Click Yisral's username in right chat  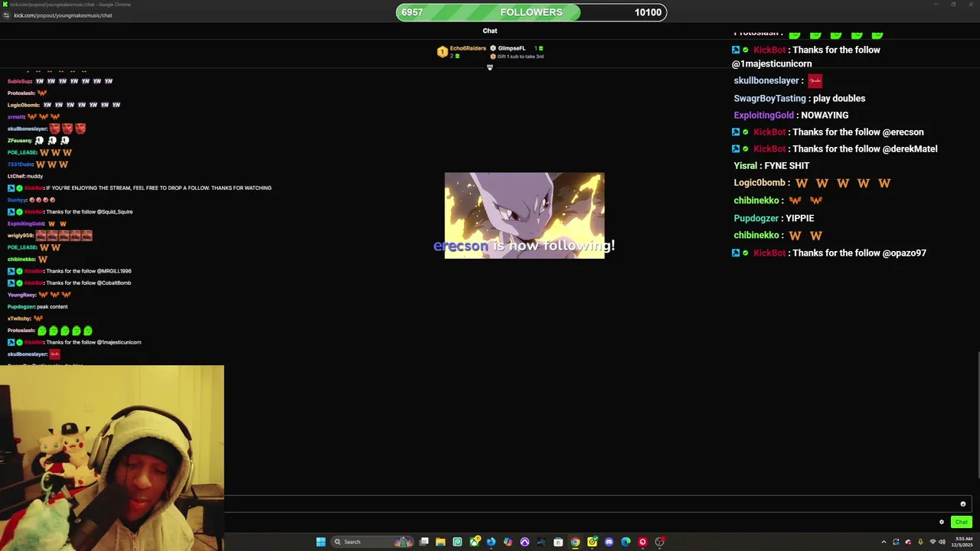745,165
